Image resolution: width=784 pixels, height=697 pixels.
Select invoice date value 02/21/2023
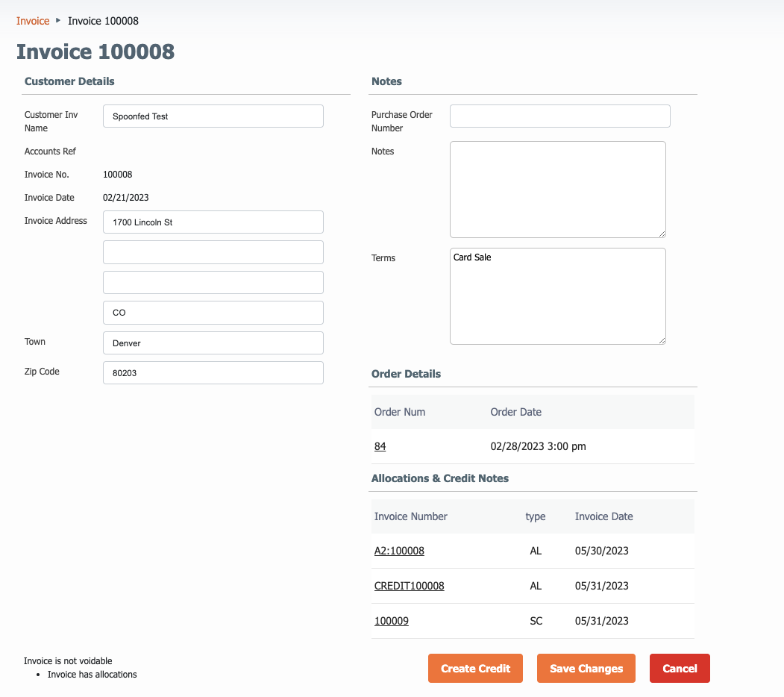pos(126,198)
